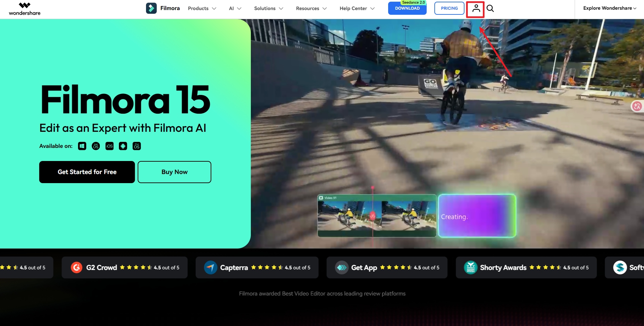Select the macOS platform icon
Image resolution: width=644 pixels, height=326 pixels.
pyautogui.click(x=96, y=146)
